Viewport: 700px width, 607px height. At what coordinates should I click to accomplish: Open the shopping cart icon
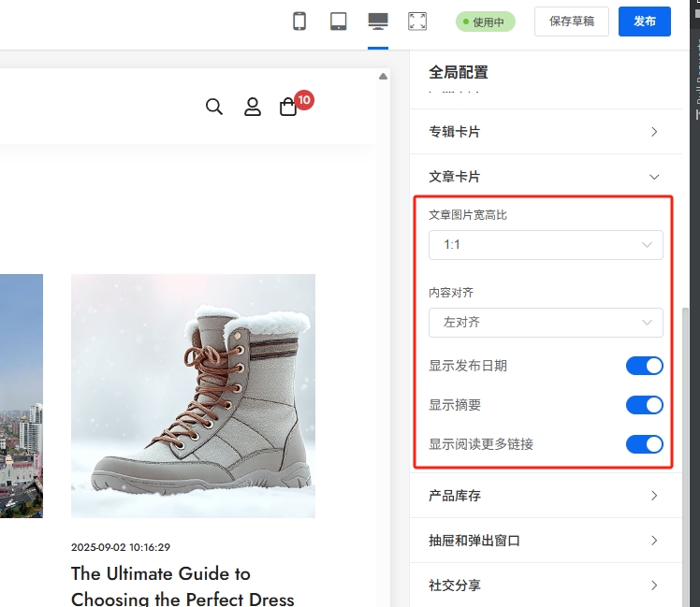[x=289, y=107]
